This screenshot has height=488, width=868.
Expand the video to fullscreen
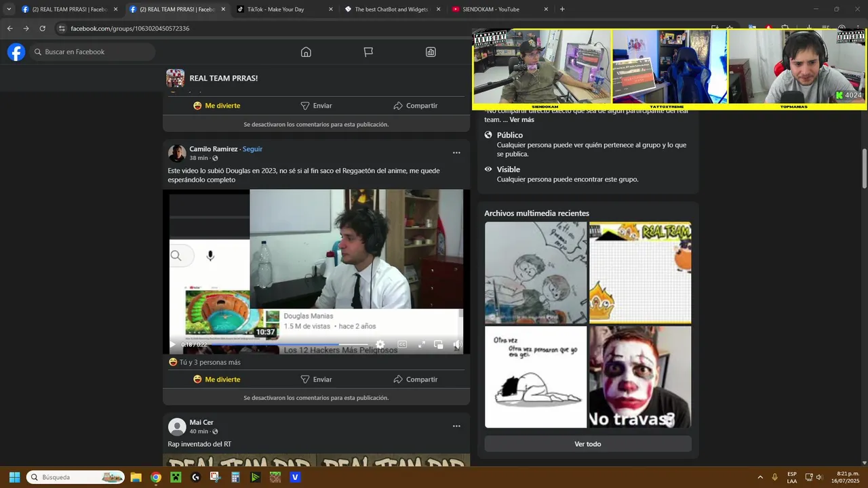pyautogui.click(x=421, y=345)
